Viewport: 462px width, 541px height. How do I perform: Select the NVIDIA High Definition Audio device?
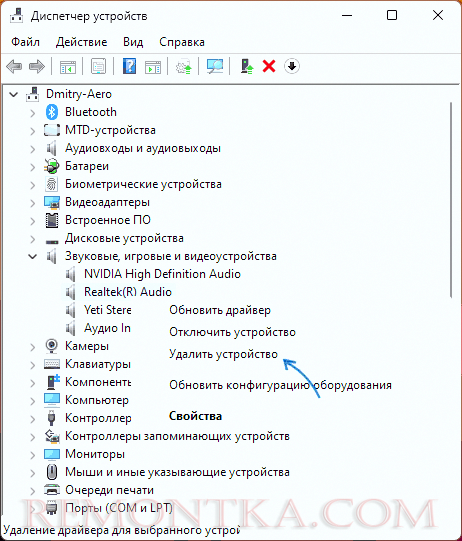[x=162, y=274]
